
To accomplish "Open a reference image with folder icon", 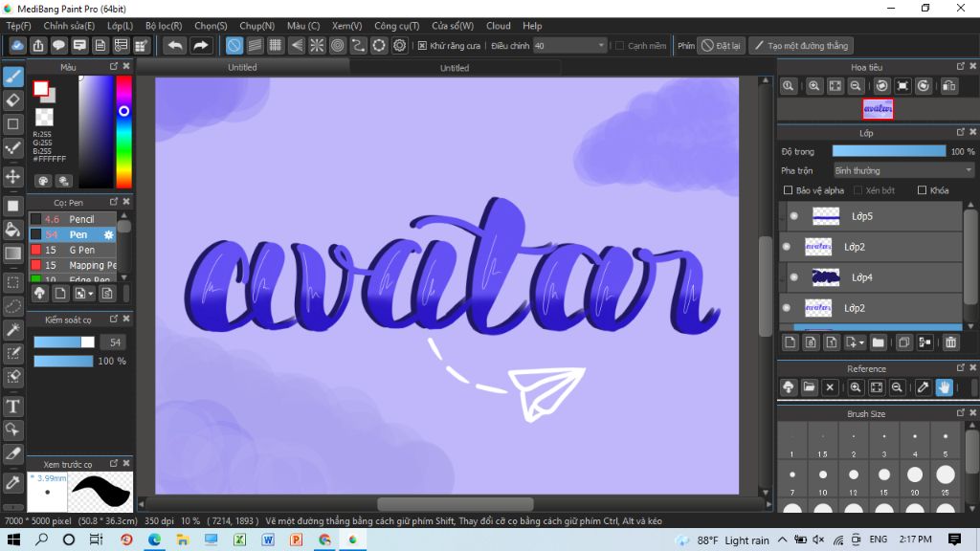I will [x=809, y=387].
